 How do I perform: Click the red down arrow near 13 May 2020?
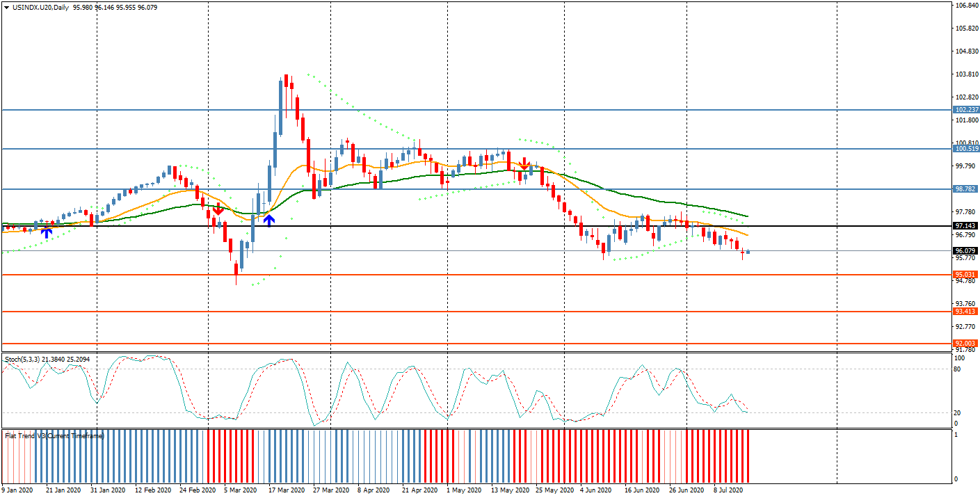[x=523, y=164]
